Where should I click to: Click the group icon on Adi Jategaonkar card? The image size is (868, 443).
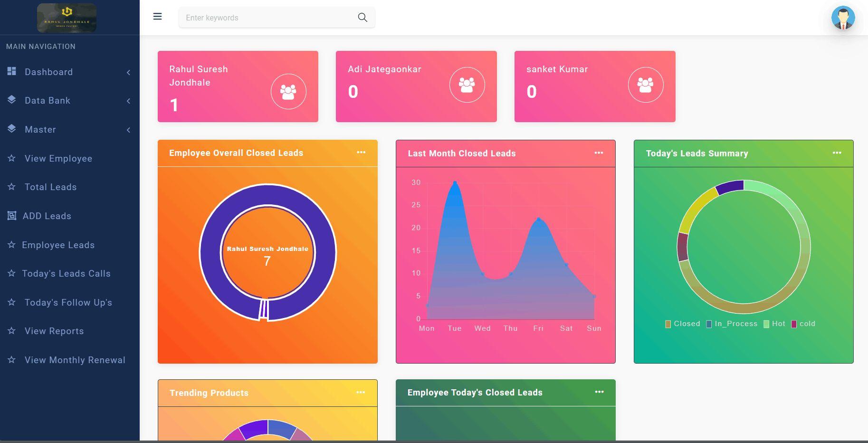(467, 85)
